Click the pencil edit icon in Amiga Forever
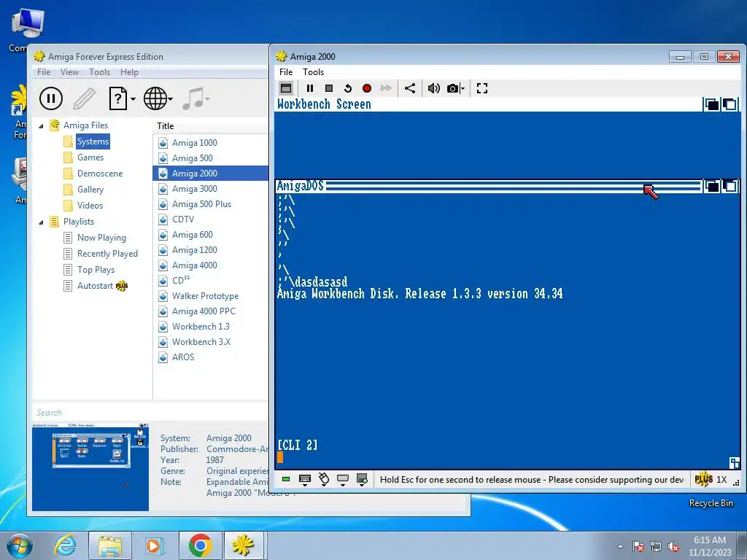Screen dimensions: 747x560 pyautogui.click(x=85, y=98)
